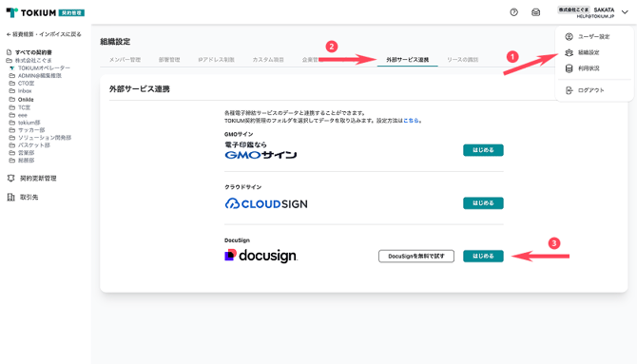Click the docusign logo
The image size is (637, 364).
(261, 256)
